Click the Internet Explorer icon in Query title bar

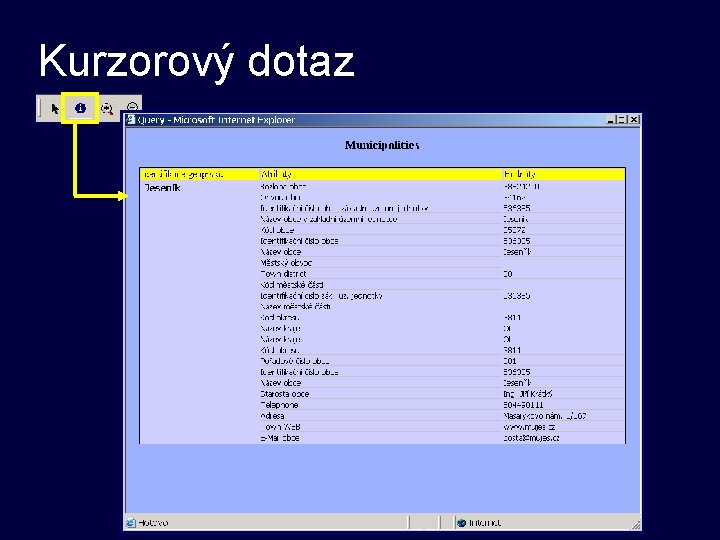(131, 119)
